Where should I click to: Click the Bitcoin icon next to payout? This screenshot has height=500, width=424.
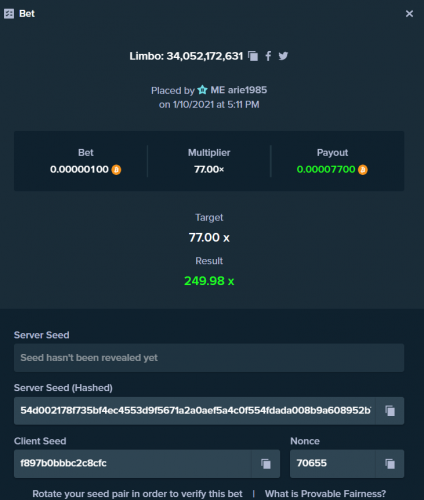click(363, 170)
